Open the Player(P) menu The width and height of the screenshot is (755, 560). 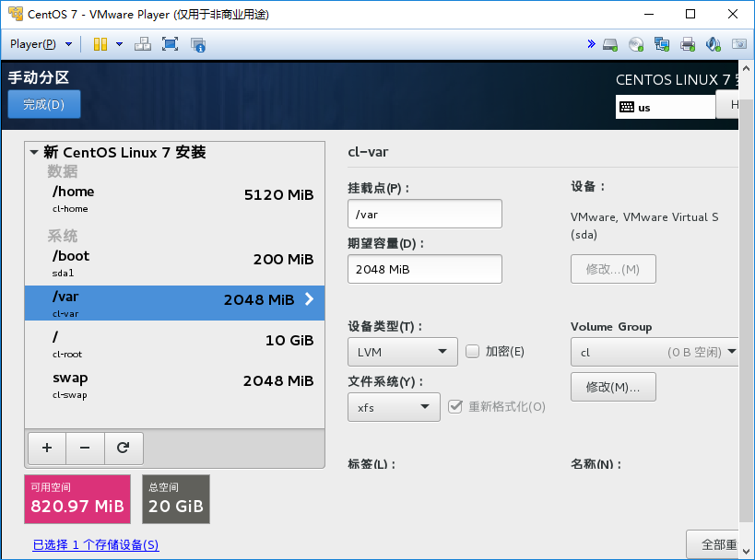[41, 44]
